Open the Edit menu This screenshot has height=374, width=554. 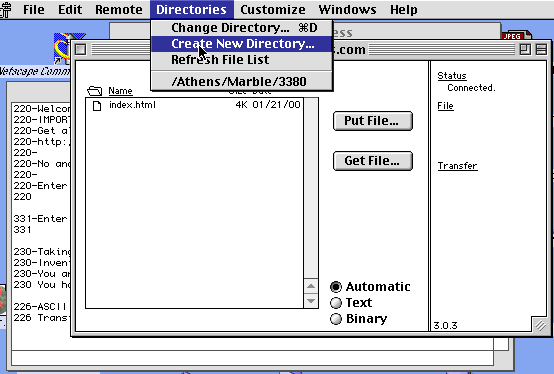pyautogui.click(x=70, y=10)
